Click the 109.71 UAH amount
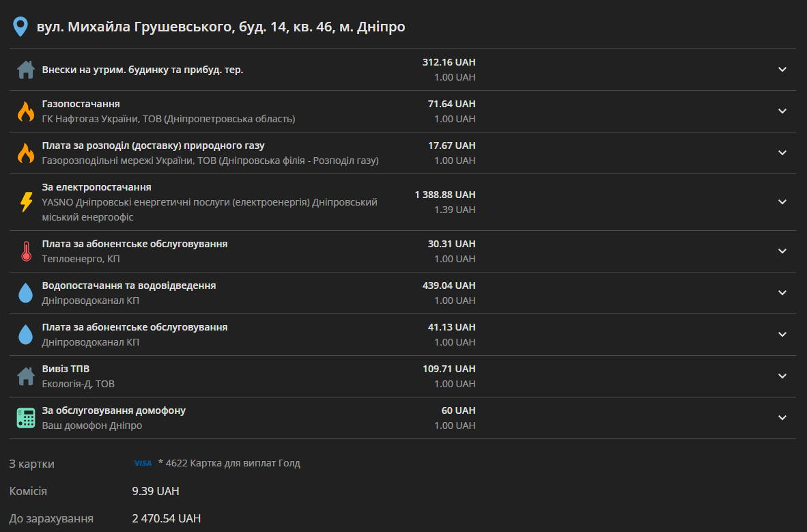Screen dimensions: 807x532 (x=449, y=369)
